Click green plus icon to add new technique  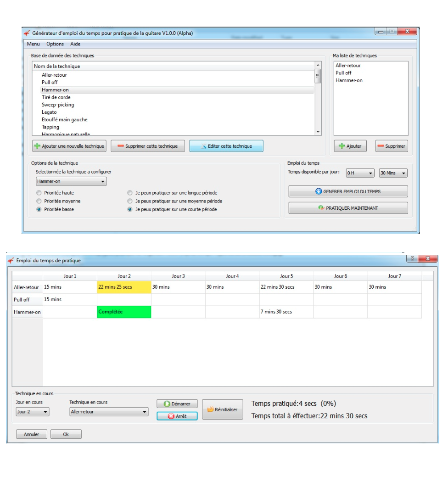(x=38, y=146)
